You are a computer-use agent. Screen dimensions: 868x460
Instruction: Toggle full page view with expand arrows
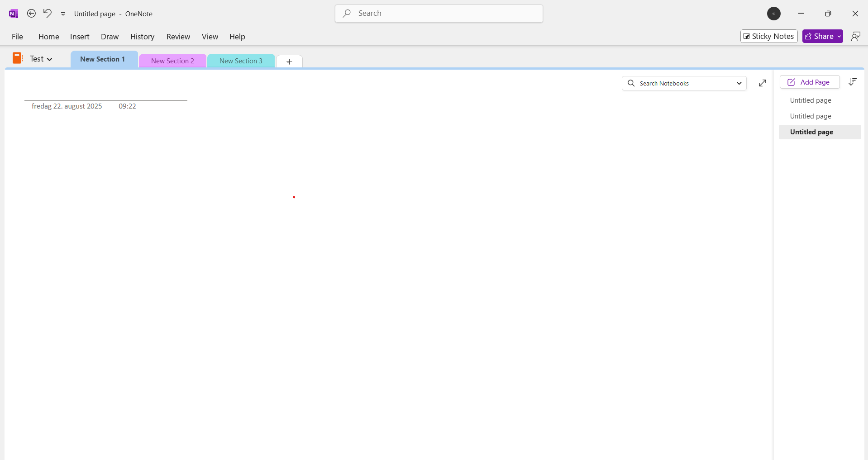(763, 83)
